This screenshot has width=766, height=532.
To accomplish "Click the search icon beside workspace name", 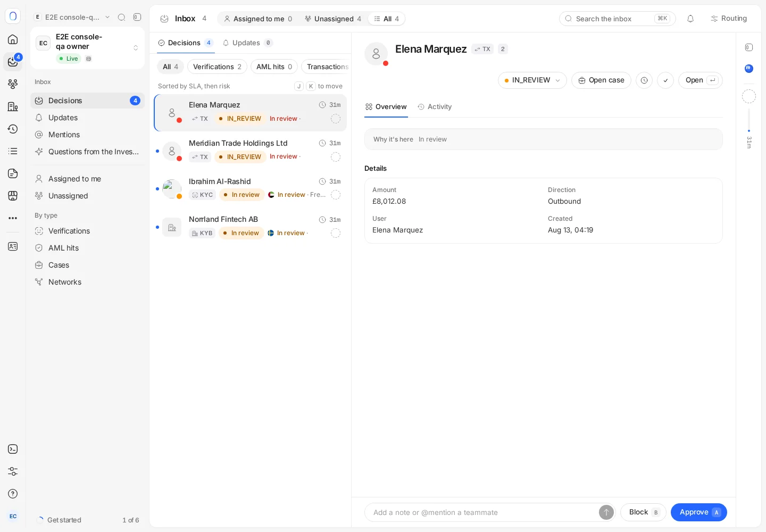I will pyautogui.click(x=121, y=17).
